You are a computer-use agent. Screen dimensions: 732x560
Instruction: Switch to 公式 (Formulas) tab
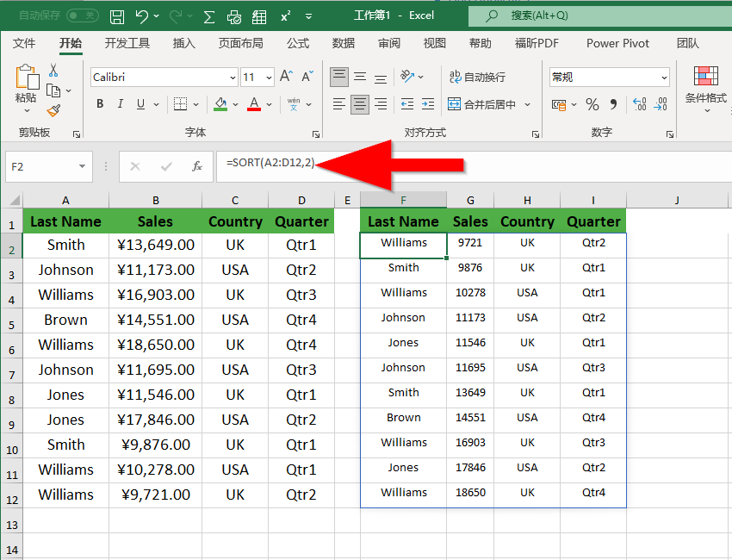point(298,43)
